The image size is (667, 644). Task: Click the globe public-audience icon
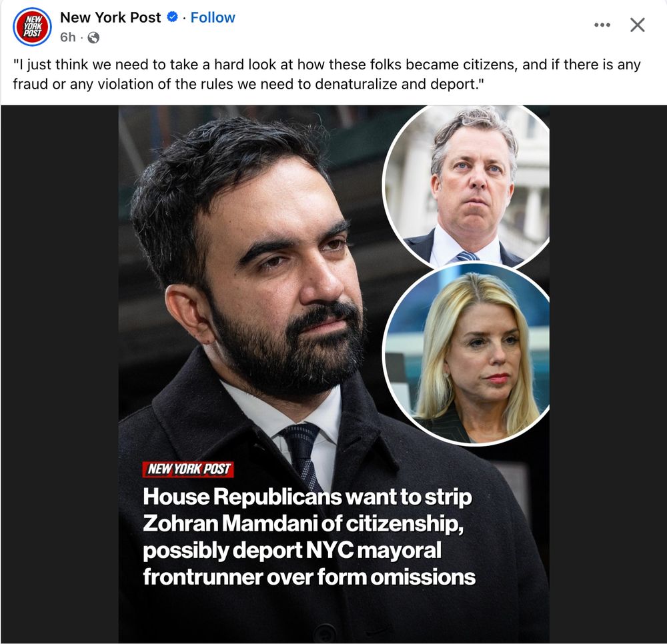pos(93,38)
